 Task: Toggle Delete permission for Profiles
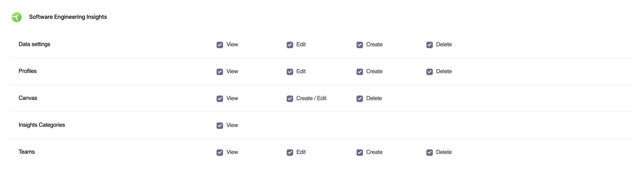429,72
